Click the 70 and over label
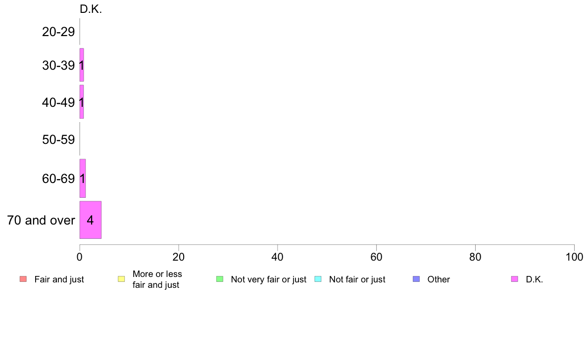Viewport: 588px width, 364px height. tap(41, 220)
